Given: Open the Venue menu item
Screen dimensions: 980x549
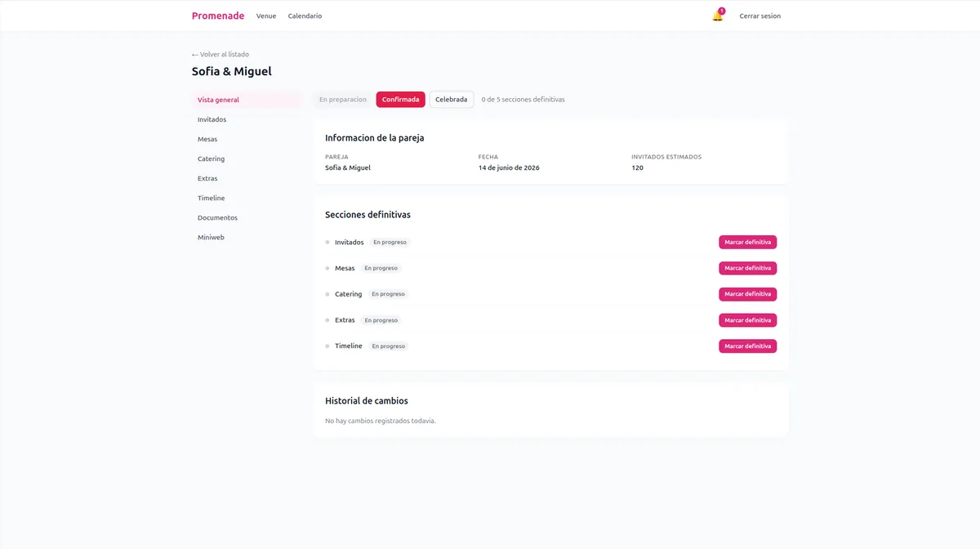Looking at the screenshot, I should (266, 16).
